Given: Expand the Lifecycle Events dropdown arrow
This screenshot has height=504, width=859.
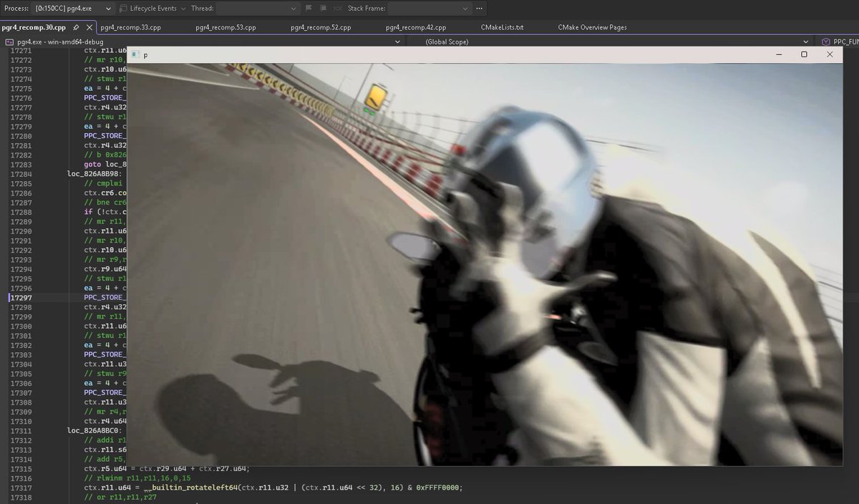Looking at the screenshot, I should click(x=183, y=9).
